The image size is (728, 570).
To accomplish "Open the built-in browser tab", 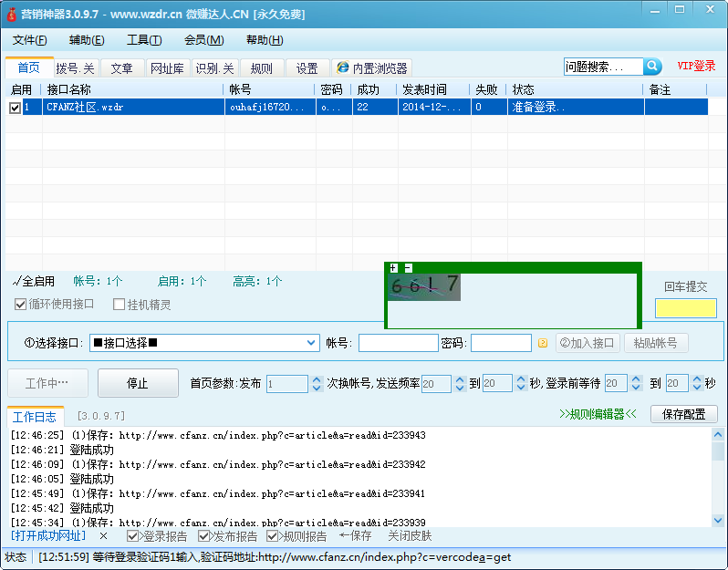I will tap(372, 68).
